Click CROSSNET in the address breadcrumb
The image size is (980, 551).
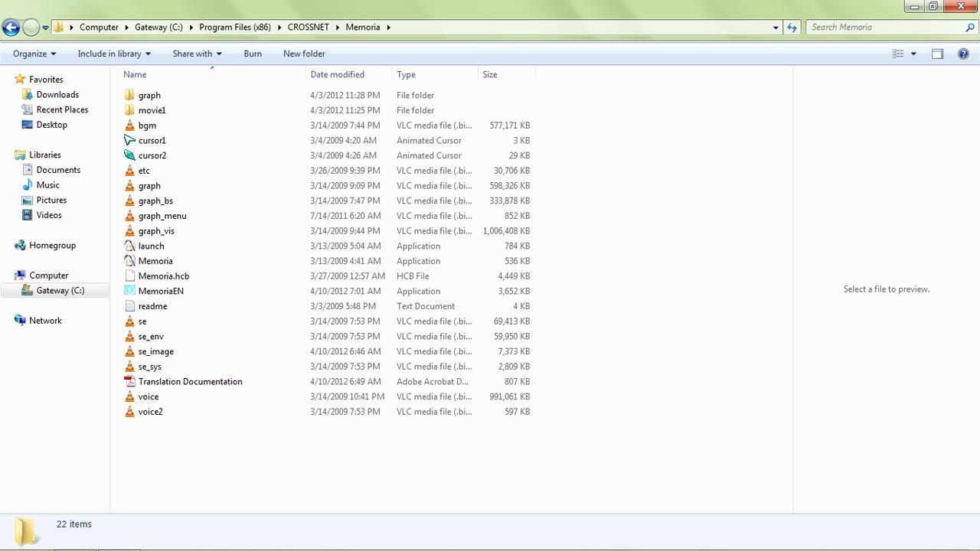pyautogui.click(x=308, y=28)
